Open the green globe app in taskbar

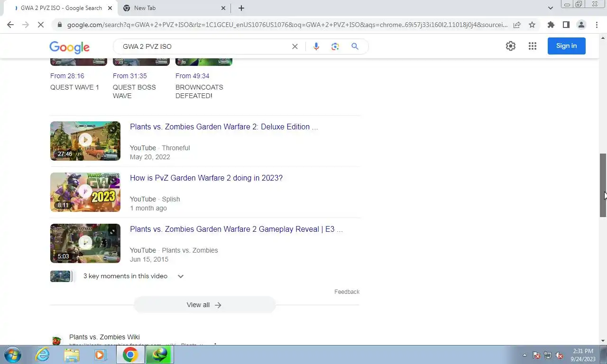coord(159,355)
